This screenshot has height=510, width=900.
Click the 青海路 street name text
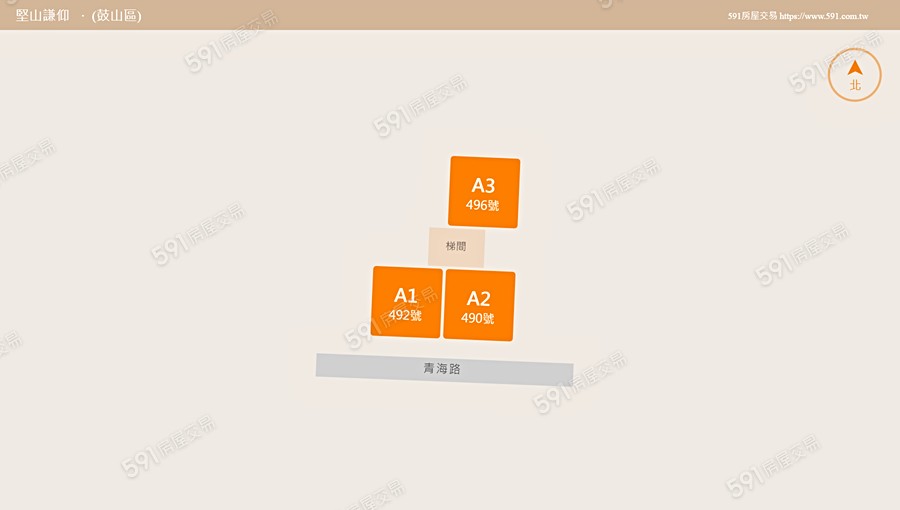click(x=442, y=368)
